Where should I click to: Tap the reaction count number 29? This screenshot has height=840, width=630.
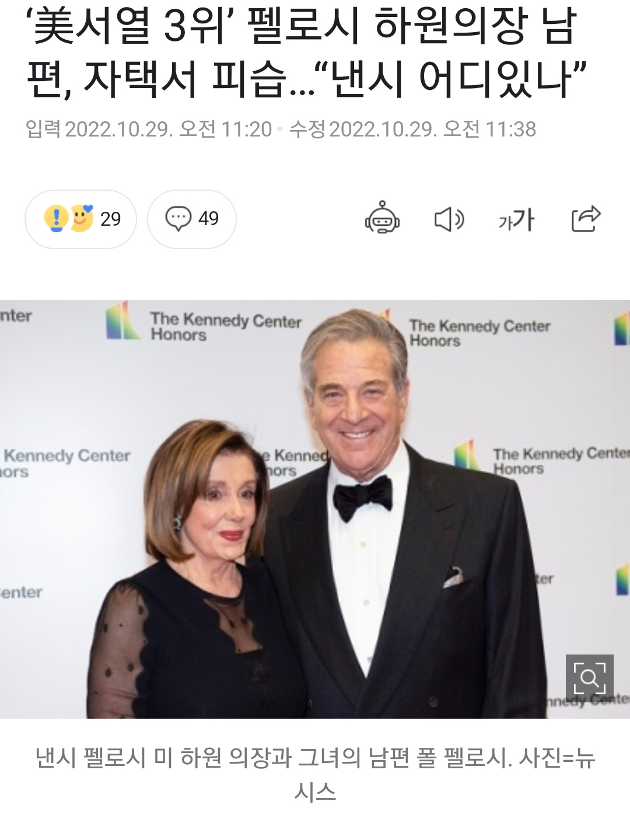[x=110, y=219]
